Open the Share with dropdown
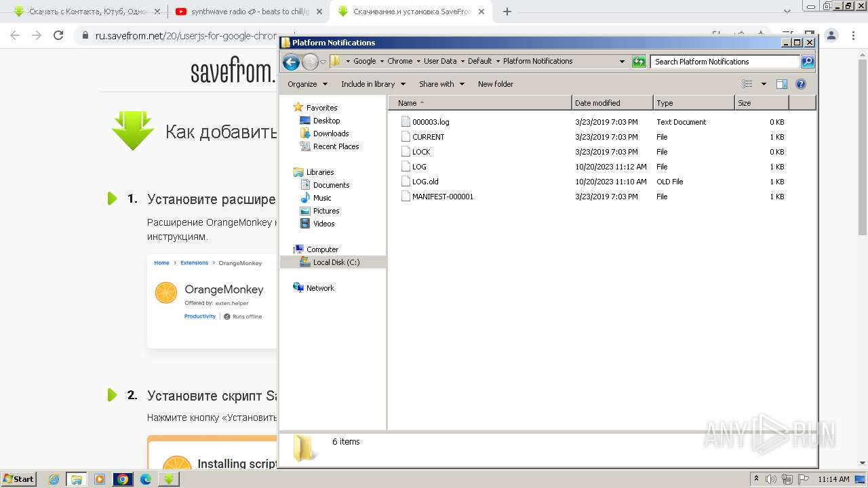Screen dimensions: 868x488 click(441, 84)
